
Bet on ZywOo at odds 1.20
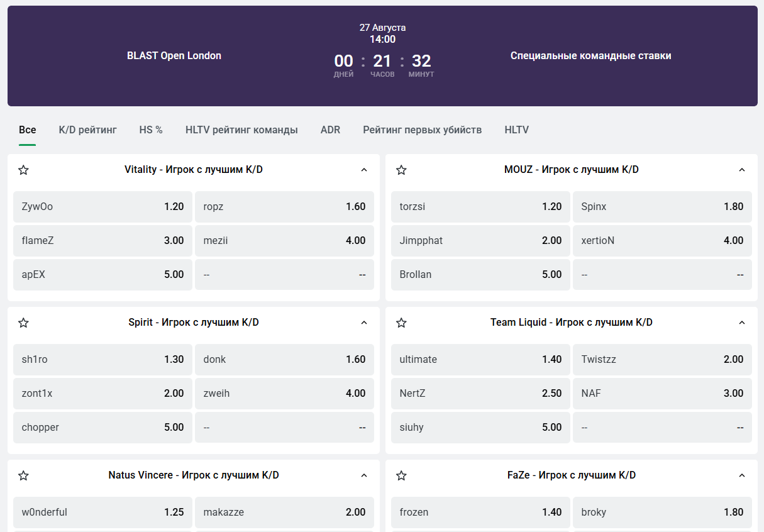click(x=102, y=206)
